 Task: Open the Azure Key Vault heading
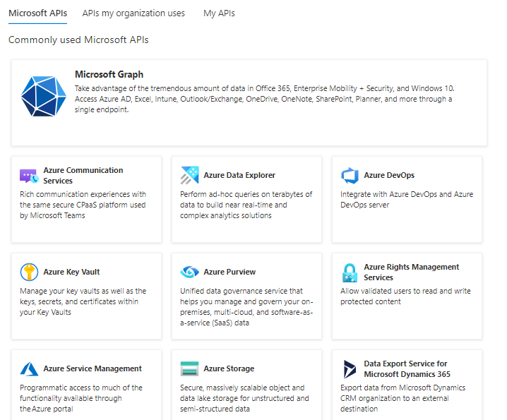pyautogui.click(x=71, y=272)
